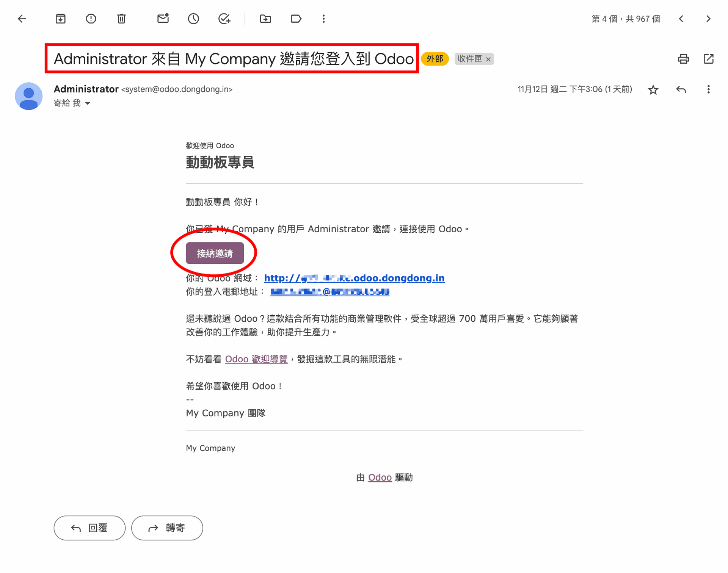Add this email to Tasks
The width and height of the screenshot is (728, 573).
pyautogui.click(x=224, y=19)
